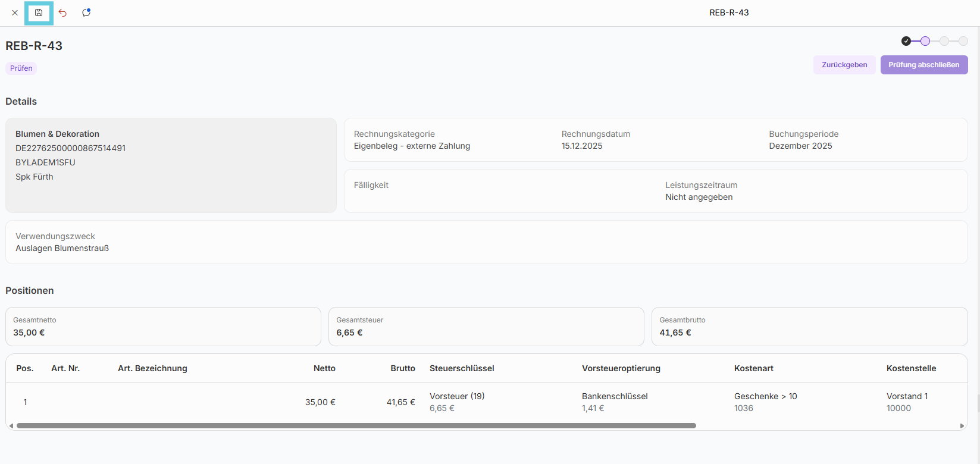Click the save (floppy disk) icon
Viewport: 980px width, 464px height.
click(x=39, y=12)
